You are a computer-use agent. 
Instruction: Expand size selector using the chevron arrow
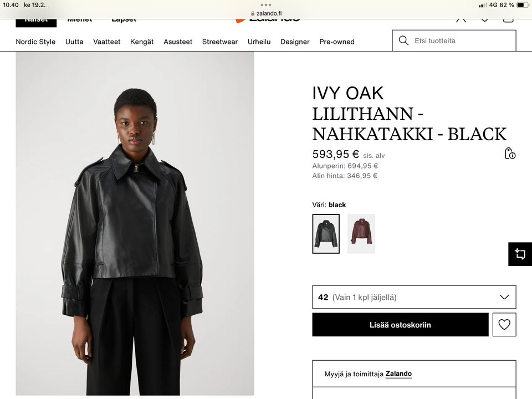click(504, 297)
